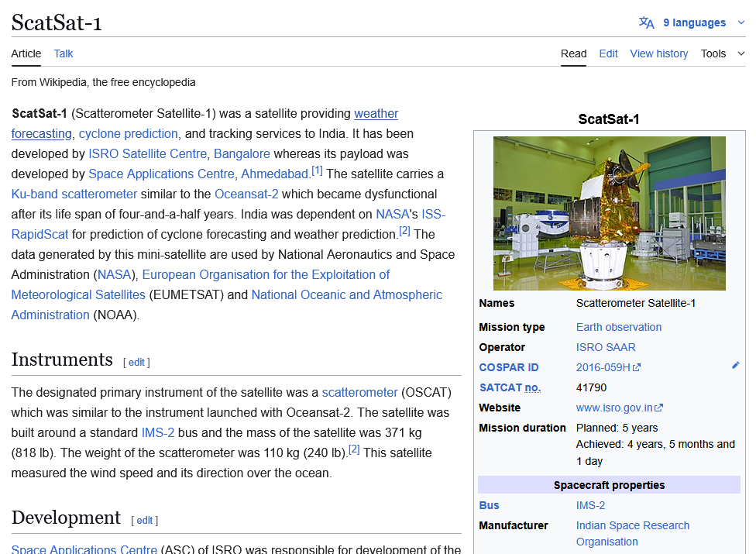Open the weather forecasting link
Viewport: 756px width, 554px height.
(376, 113)
